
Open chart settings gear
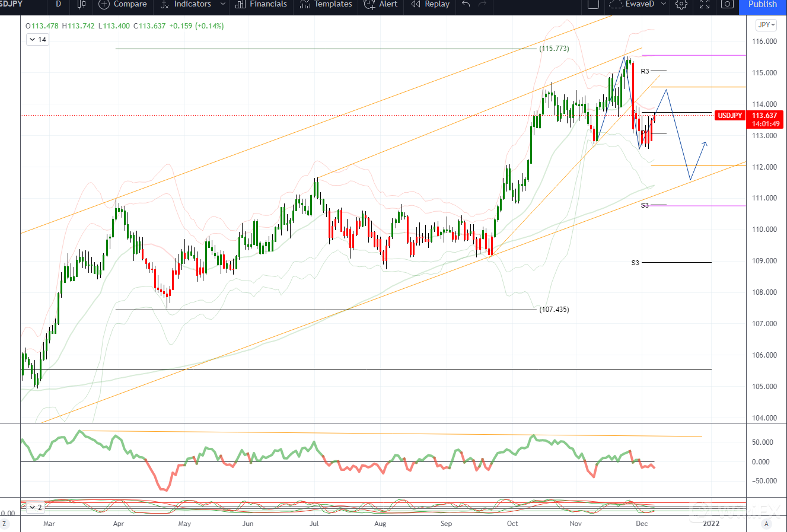pyautogui.click(x=681, y=4)
